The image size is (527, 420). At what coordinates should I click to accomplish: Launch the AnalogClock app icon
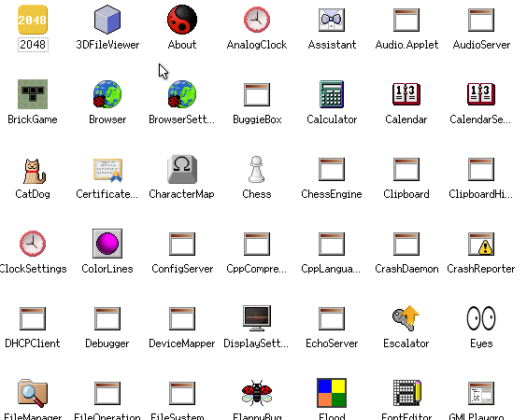[x=257, y=20]
